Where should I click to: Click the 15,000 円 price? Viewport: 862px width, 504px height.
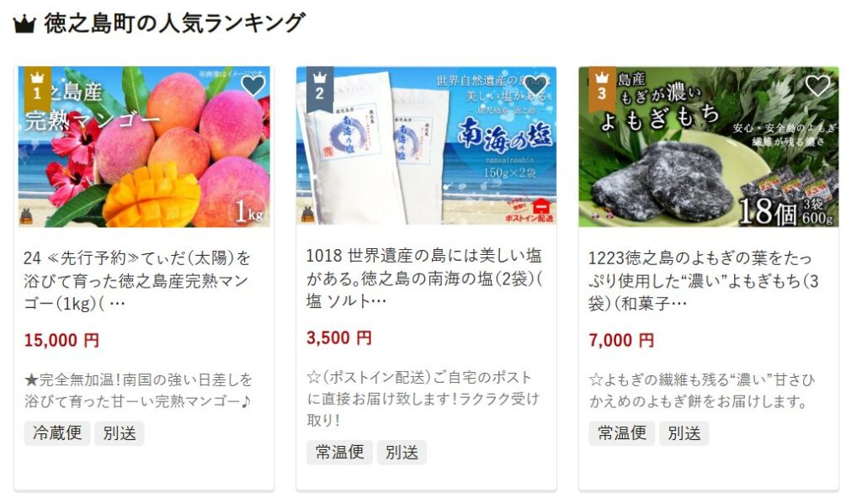tap(61, 340)
